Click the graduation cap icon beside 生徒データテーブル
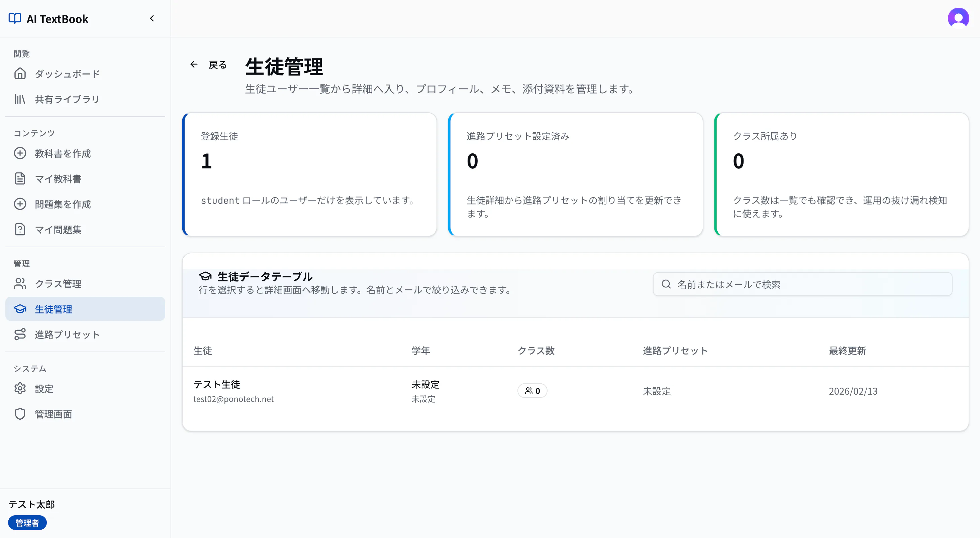This screenshot has width=980, height=538. 205,276
